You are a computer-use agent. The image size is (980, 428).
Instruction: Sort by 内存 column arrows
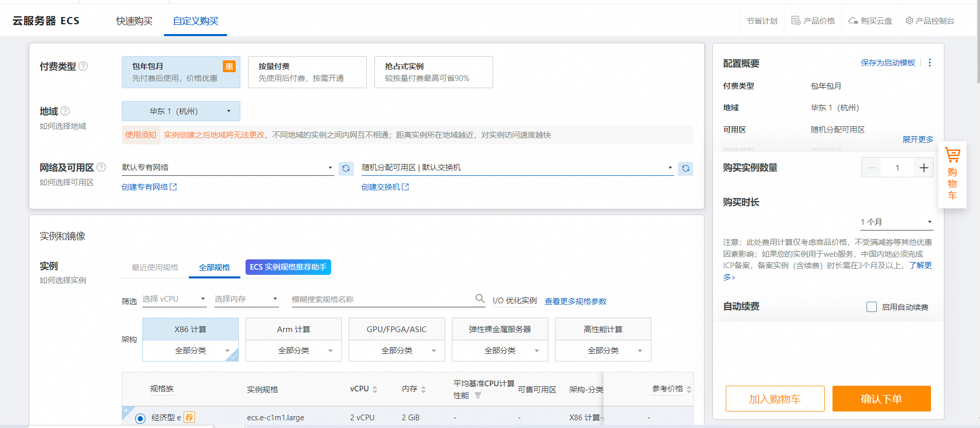point(423,389)
